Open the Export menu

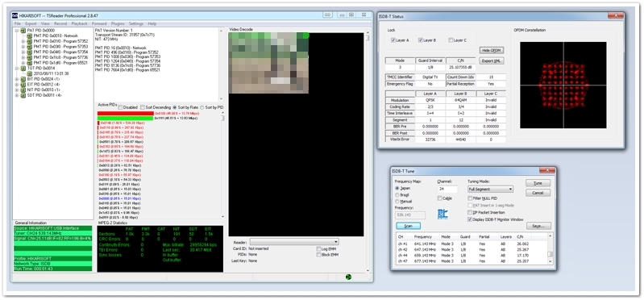click(x=31, y=24)
